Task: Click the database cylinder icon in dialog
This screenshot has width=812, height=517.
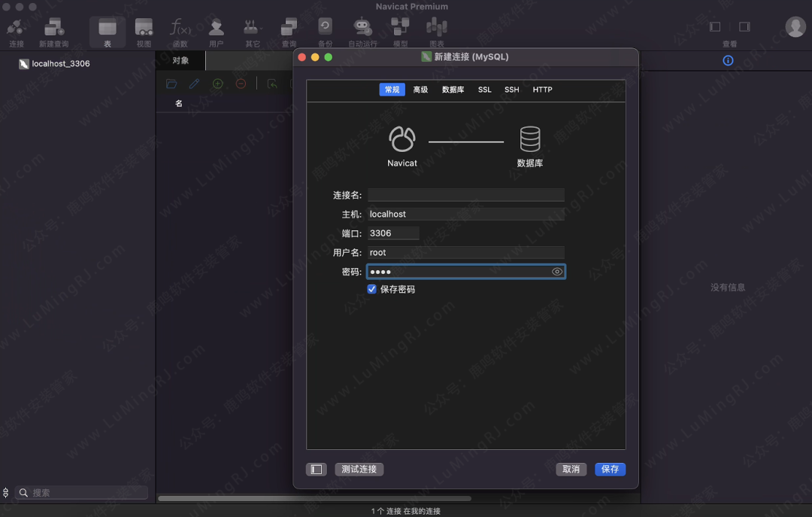Action: tap(530, 139)
